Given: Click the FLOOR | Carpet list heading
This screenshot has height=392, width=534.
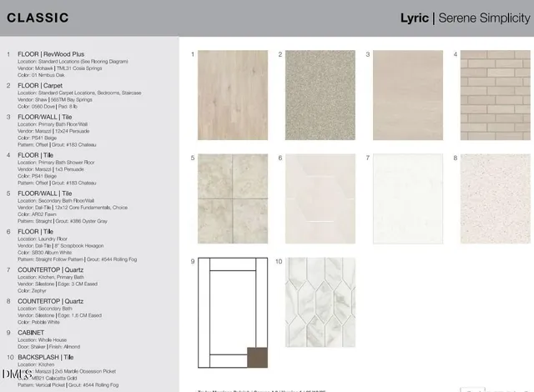Looking at the screenshot, I should 43,85.
